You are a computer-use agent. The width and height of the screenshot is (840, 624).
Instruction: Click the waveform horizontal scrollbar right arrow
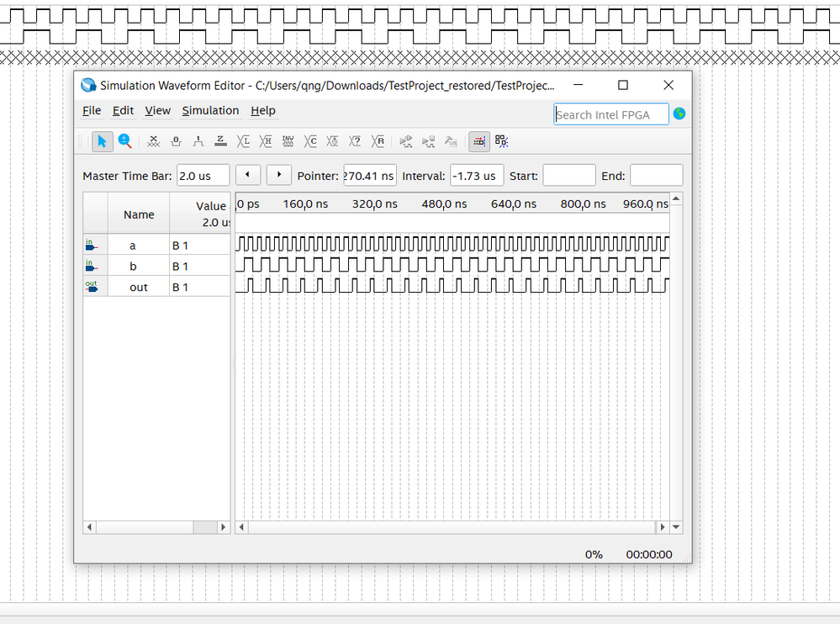[x=663, y=527]
